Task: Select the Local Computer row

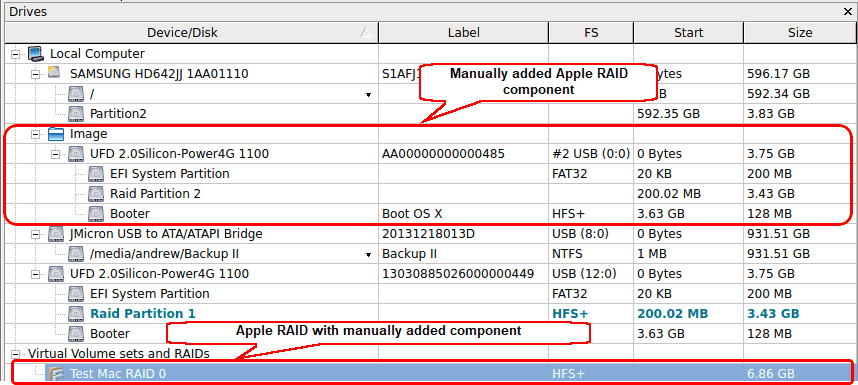Action: point(97,54)
